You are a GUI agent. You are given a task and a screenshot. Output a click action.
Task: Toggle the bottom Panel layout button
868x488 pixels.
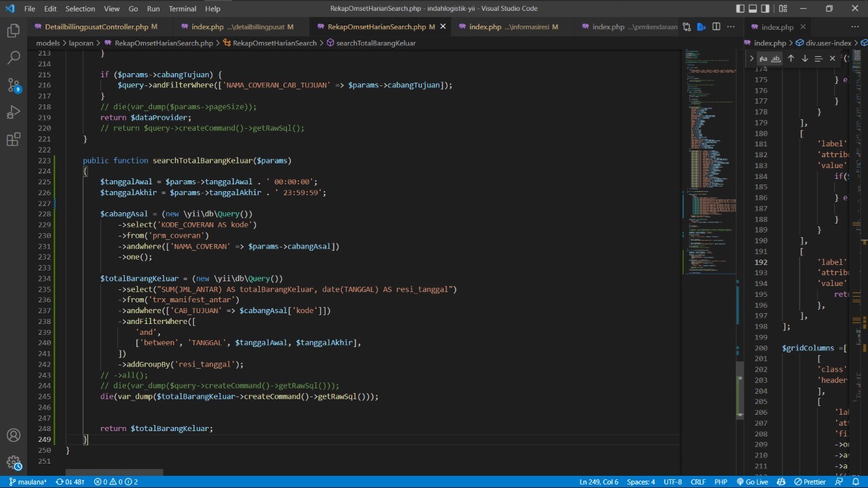(x=754, y=9)
